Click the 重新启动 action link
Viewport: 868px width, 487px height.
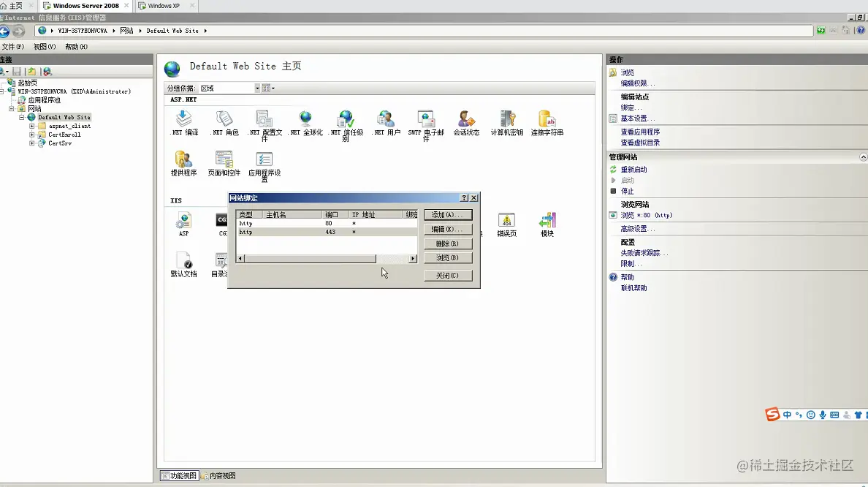pos(634,170)
